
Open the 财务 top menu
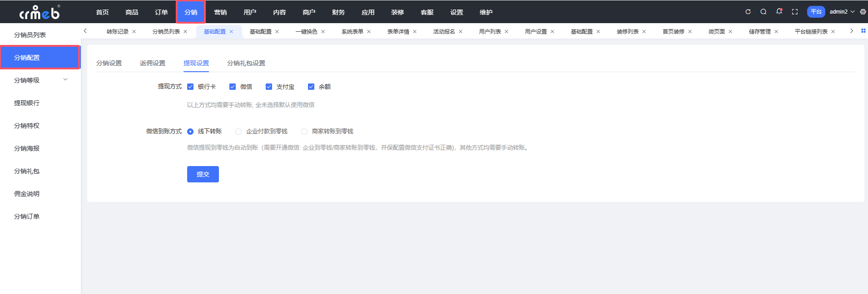(339, 12)
